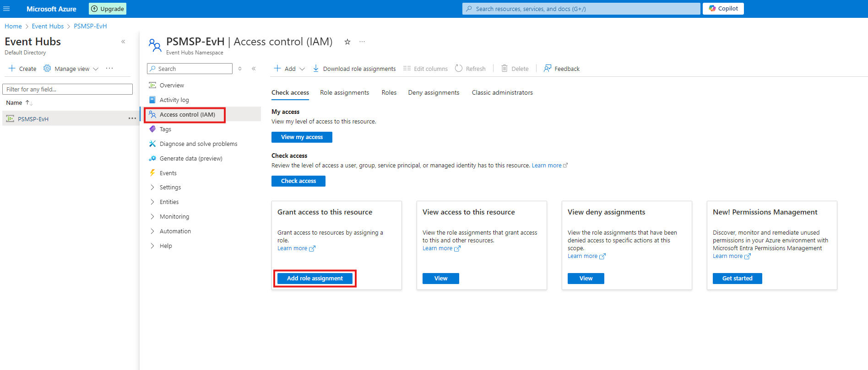Screen dimensions: 868x370
Task: Open PSMSP-EvH row ellipsis menu
Action: 132,118
